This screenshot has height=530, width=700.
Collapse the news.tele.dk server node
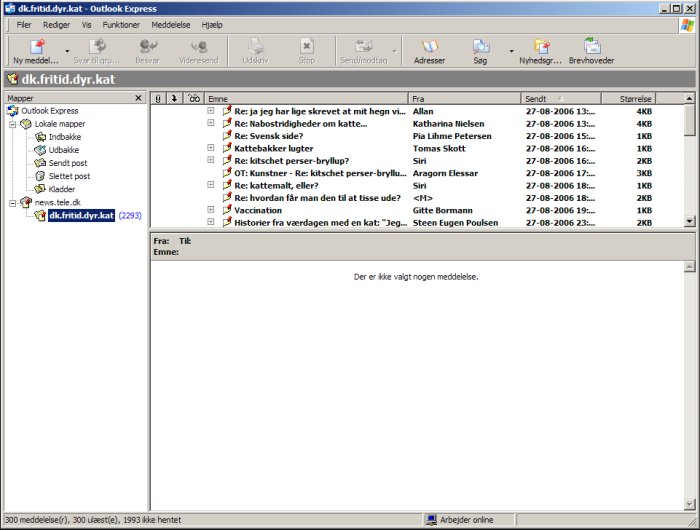(12, 202)
